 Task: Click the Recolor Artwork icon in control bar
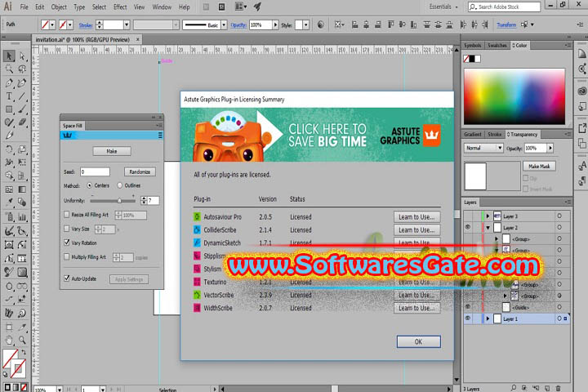point(321,24)
